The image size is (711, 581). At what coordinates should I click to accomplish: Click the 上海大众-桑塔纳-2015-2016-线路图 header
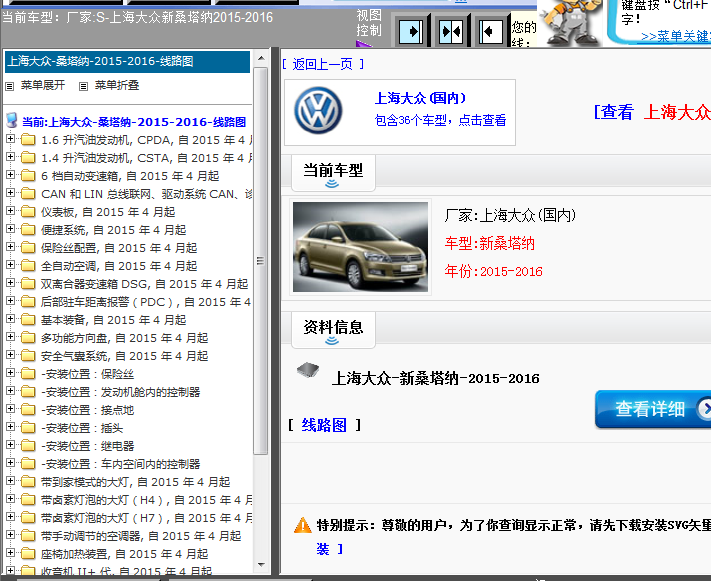click(127, 62)
